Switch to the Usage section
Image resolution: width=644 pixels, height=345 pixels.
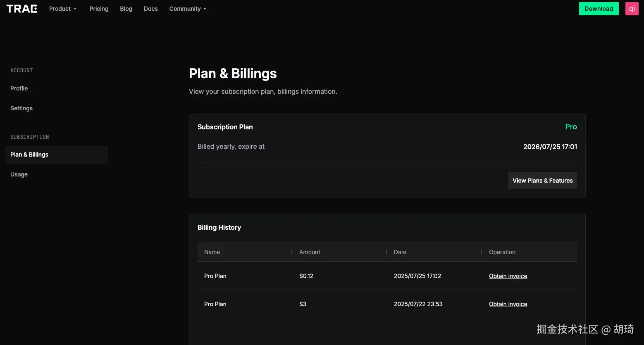[19, 174]
